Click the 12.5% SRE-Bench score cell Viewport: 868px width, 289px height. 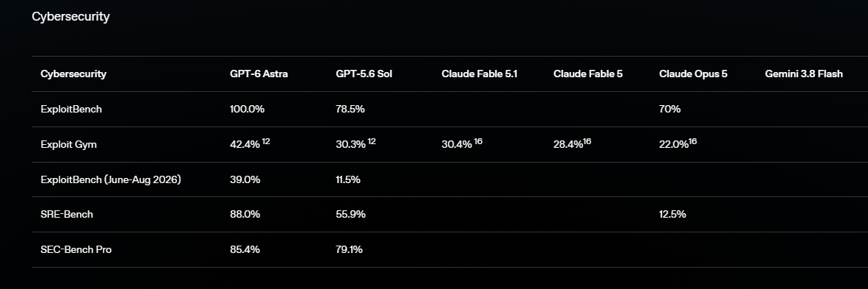(673, 214)
